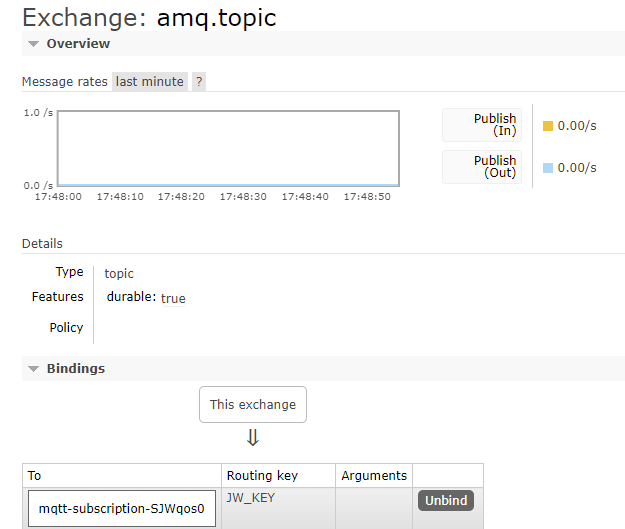Viewport: 625px width, 529px height.
Task: Click the Exchange: amq.topic page title
Action: pos(149,17)
